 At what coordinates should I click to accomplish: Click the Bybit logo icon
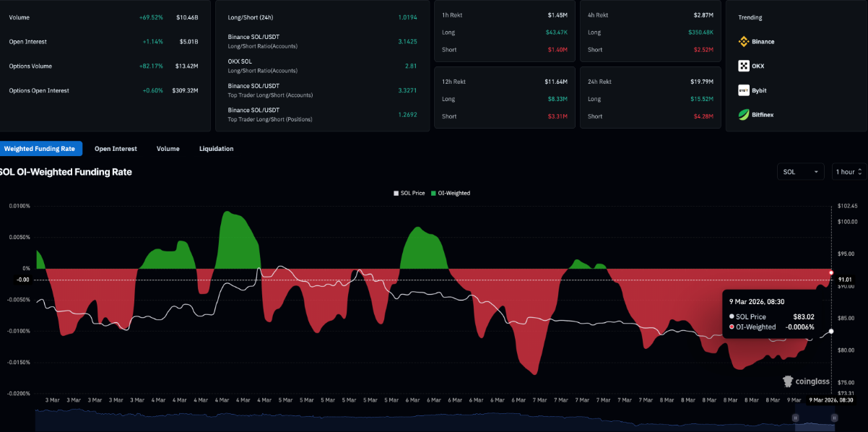tap(743, 90)
